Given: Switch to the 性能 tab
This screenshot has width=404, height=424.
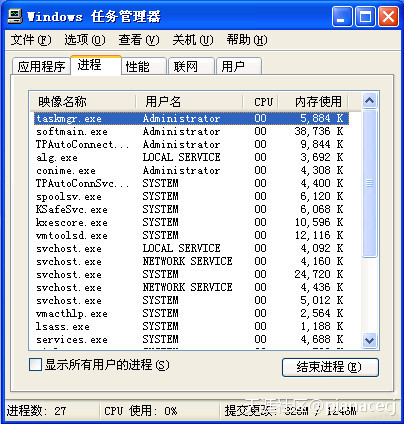Looking at the screenshot, I should coord(144,66).
